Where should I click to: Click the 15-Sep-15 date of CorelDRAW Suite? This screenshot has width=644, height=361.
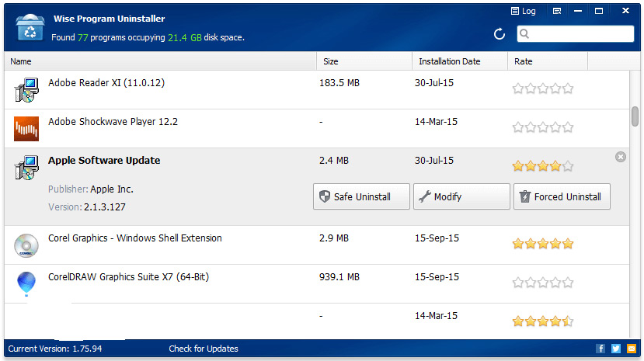click(x=437, y=277)
